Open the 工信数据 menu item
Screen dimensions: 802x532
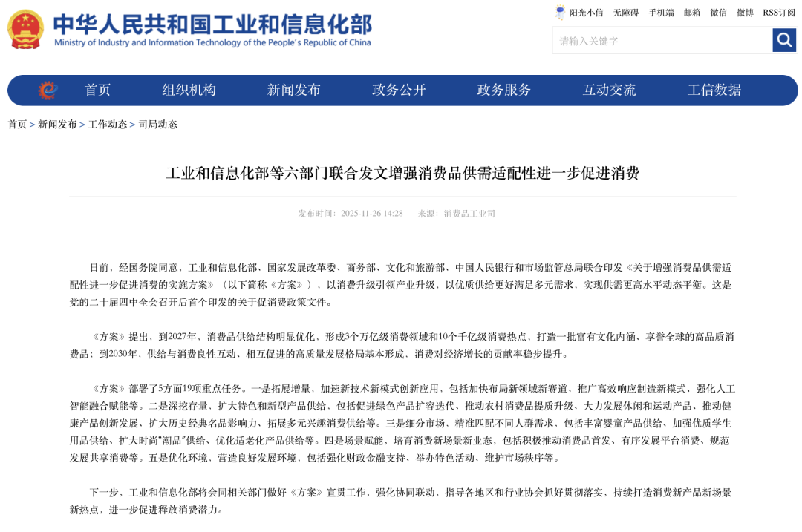tap(714, 90)
